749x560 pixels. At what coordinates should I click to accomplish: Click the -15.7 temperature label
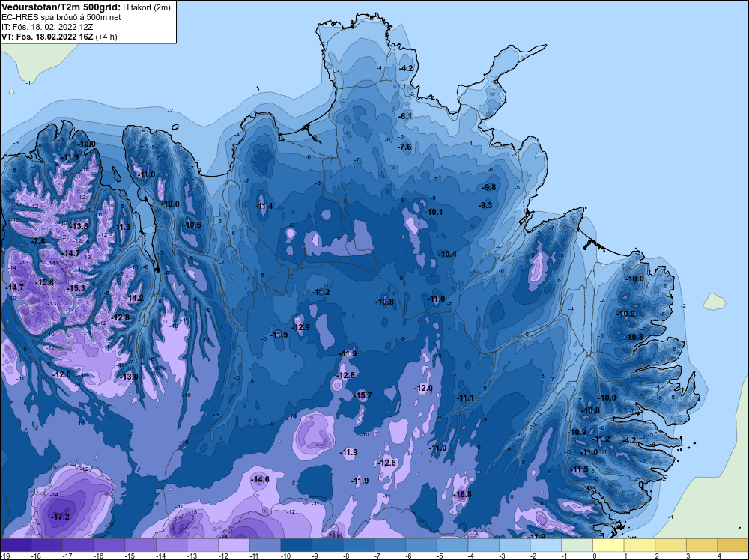pos(362,395)
